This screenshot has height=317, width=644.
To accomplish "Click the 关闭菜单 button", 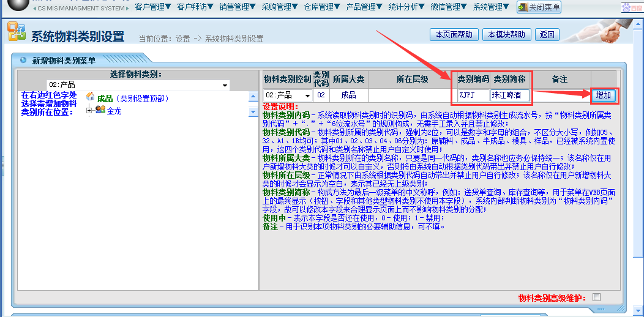I will pos(539,7).
